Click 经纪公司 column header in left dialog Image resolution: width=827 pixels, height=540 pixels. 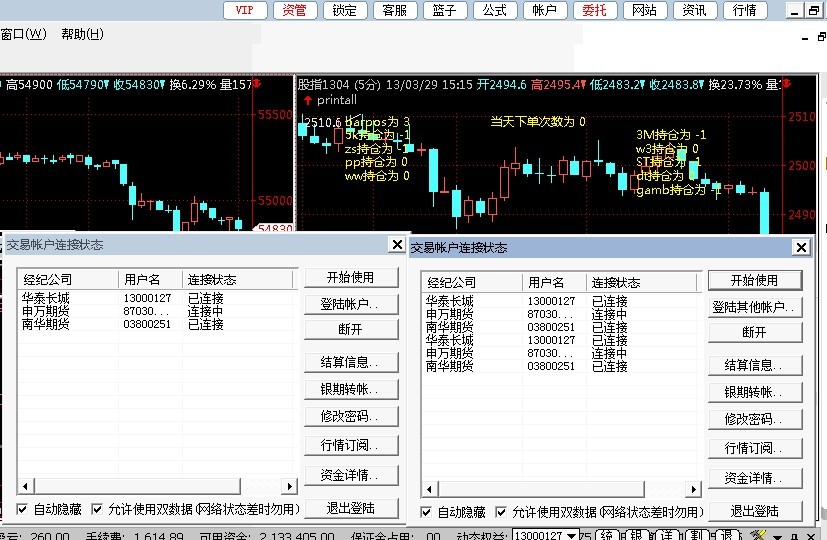69,279
